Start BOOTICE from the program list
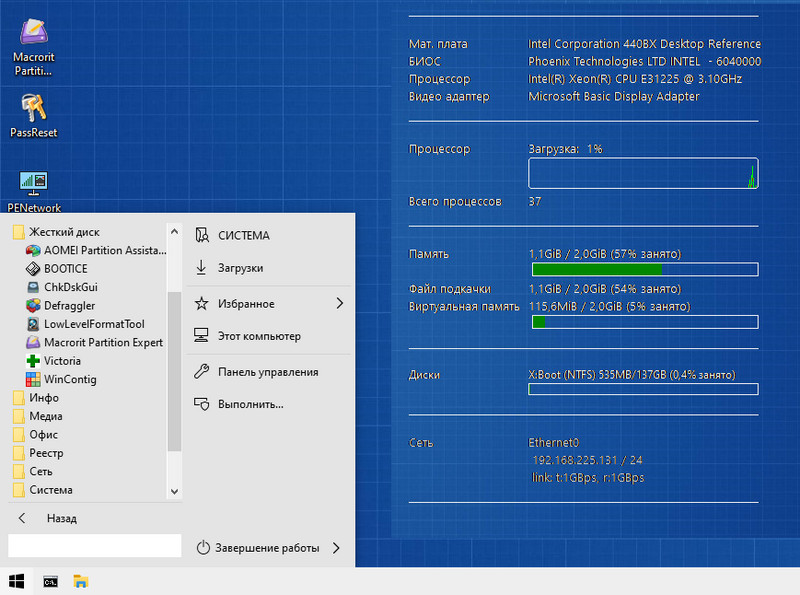The width and height of the screenshot is (800, 595). click(57, 268)
